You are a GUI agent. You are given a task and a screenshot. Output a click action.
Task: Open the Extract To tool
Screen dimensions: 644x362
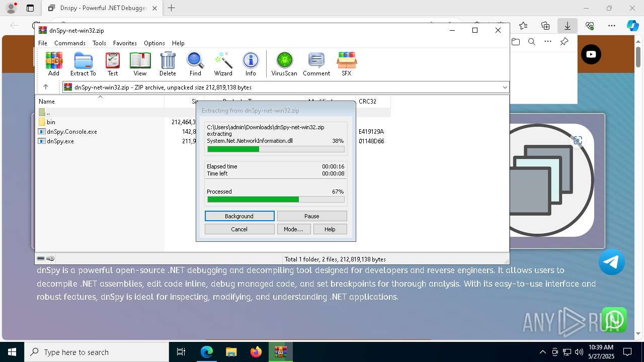pos(83,64)
